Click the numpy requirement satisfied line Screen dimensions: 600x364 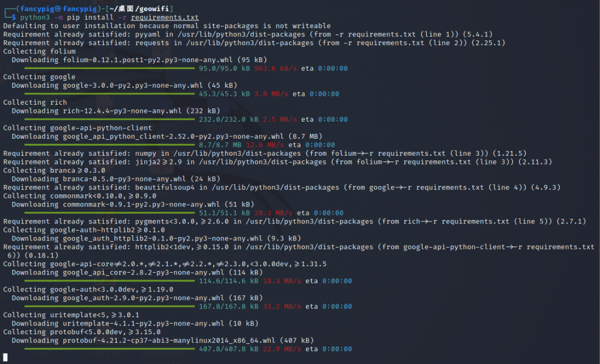tap(265, 153)
